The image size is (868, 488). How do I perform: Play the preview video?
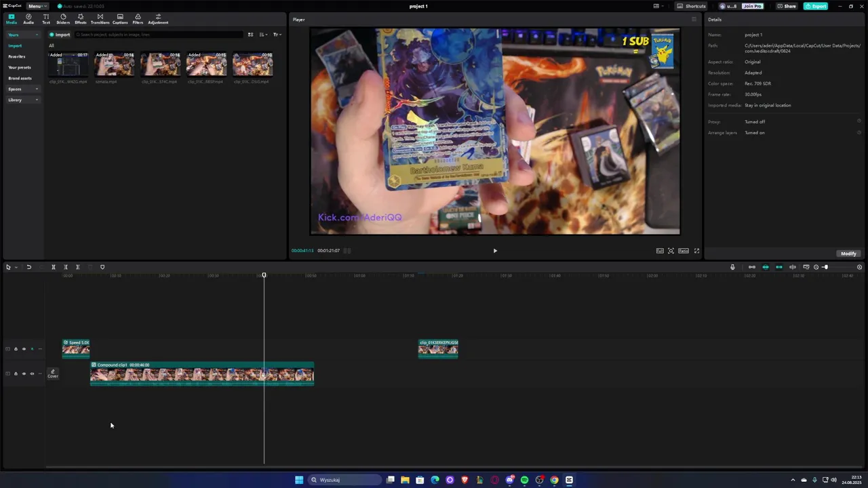click(x=495, y=251)
